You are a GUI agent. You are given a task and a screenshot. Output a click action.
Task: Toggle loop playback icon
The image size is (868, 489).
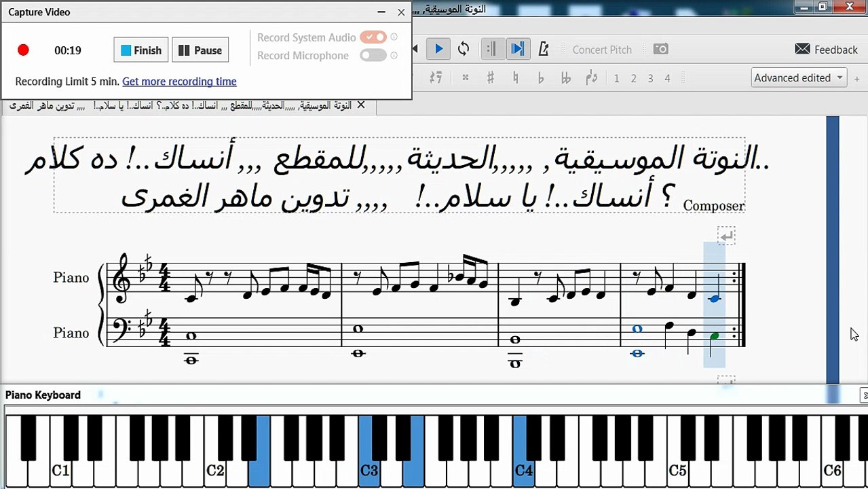464,49
